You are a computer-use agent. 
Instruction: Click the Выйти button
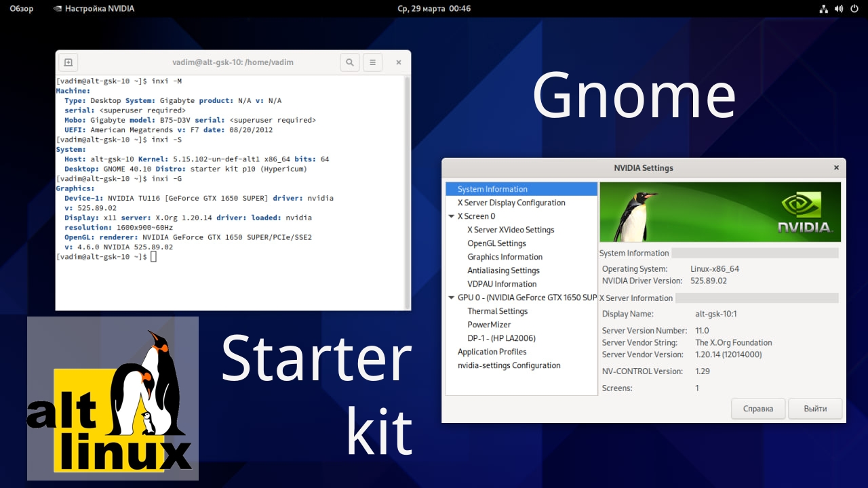(x=815, y=409)
